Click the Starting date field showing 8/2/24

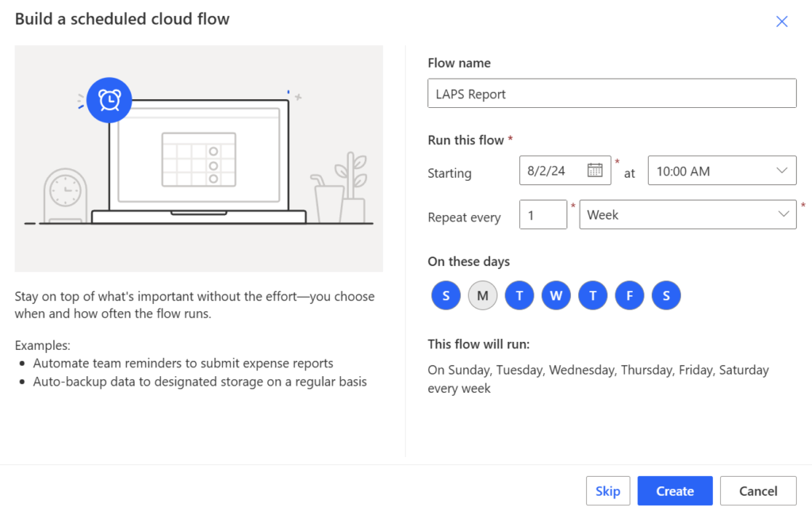tap(551, 171)
